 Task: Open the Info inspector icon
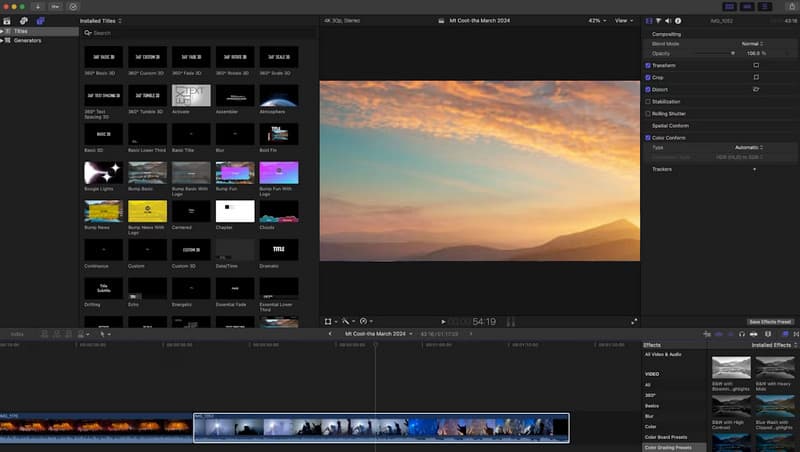(678, 21)
